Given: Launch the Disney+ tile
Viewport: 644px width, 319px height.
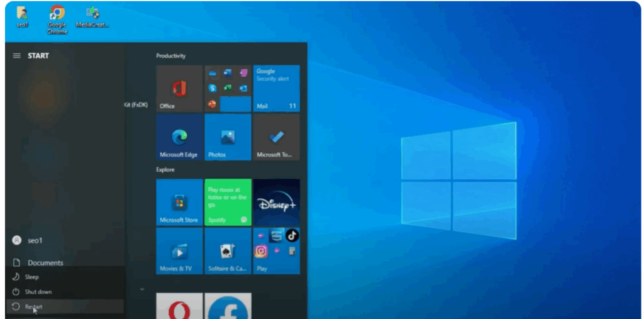Looking at the screenshot, I should click(x=277, y=202).
